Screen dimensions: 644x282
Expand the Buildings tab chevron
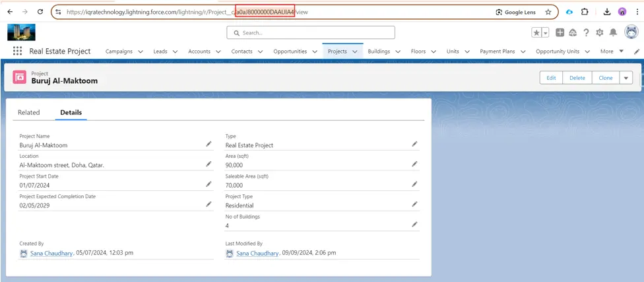[398, 52]
